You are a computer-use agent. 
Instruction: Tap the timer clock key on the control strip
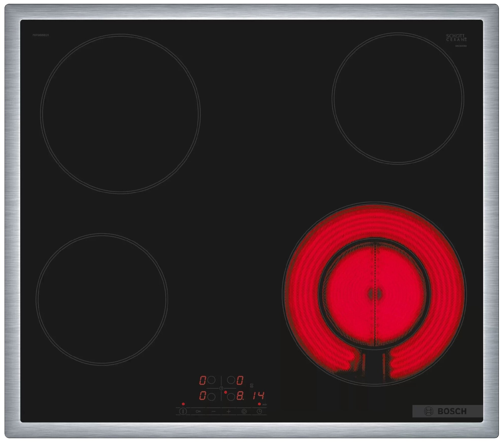pos(259,411)
